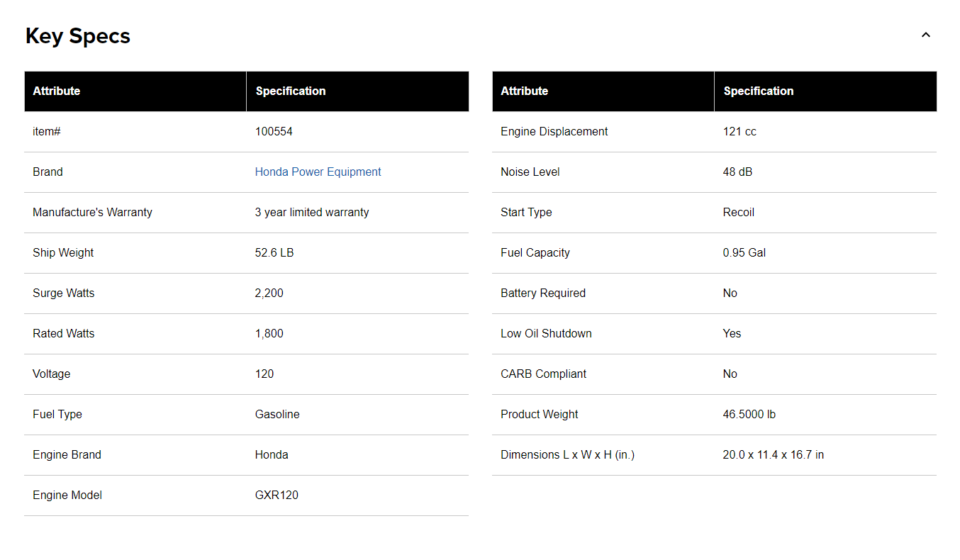The height and width of the screenshot is (560, 960).
Task: Select the item number 100554 value
Action: tap(274, 132)
